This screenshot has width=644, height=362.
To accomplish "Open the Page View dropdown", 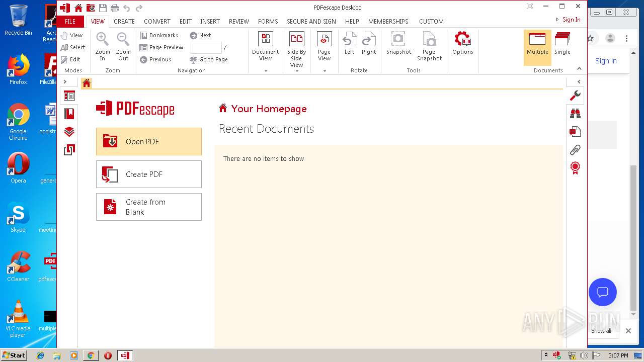I will [x=324, y=51].
